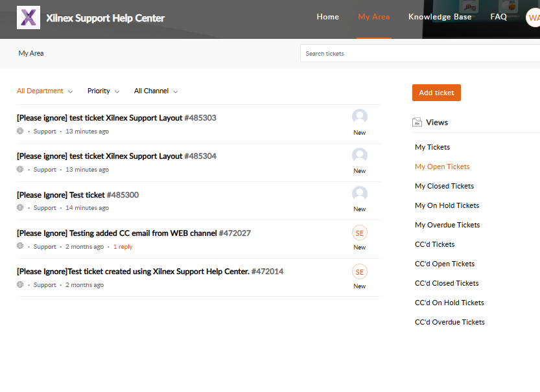Image resolution: width=540 pixels, height=392 pixels.
Task: Navigate to the Home menu item
Action: [327, 17]
